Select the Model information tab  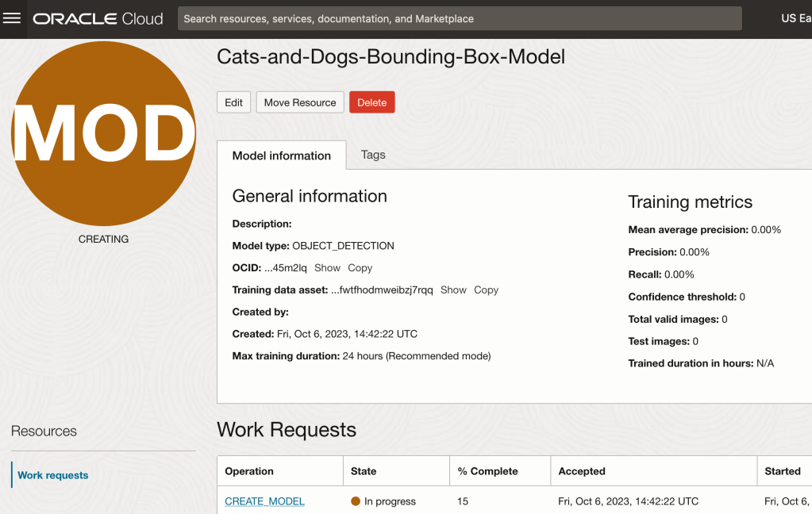281,155
